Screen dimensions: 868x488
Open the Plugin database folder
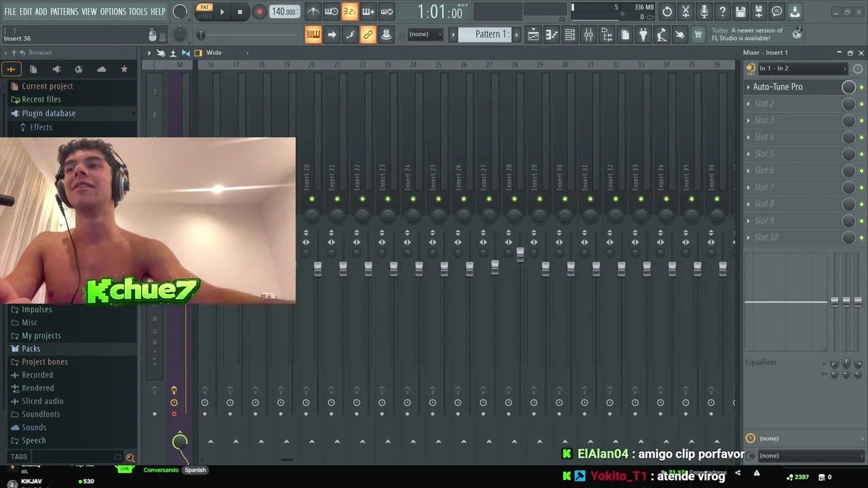[x=48, y=113]
